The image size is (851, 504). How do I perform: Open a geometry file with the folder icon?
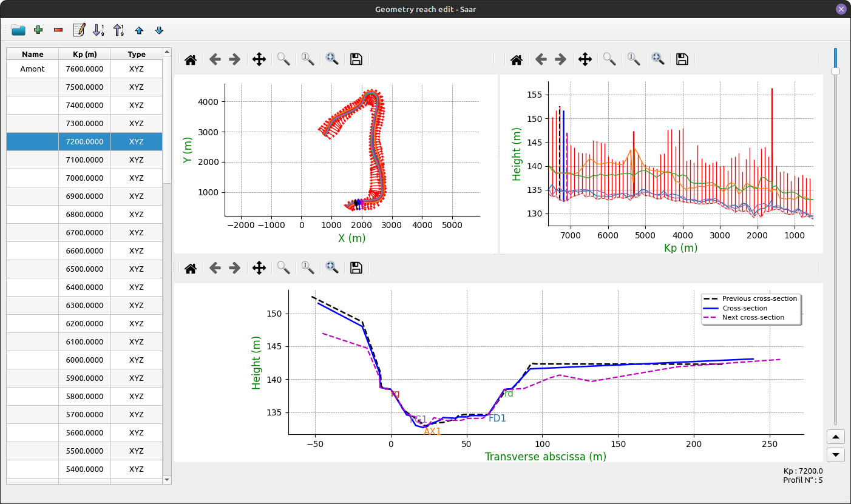pos(18,30)
